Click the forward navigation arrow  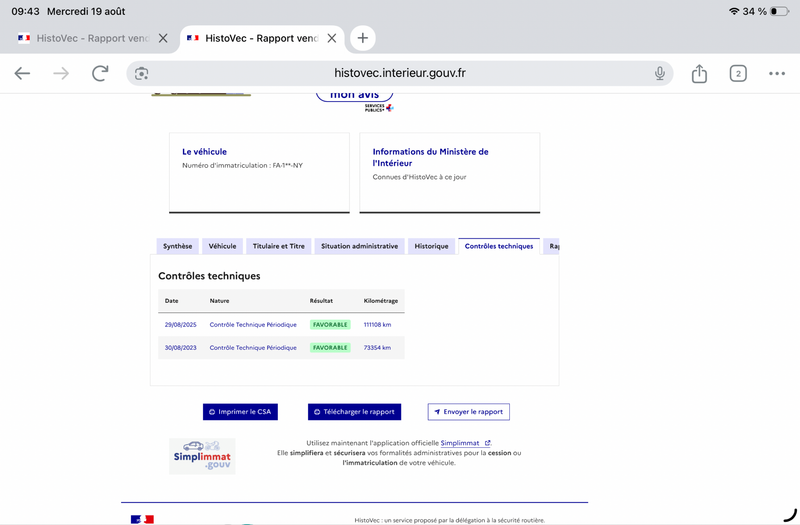tap(61, 73)
